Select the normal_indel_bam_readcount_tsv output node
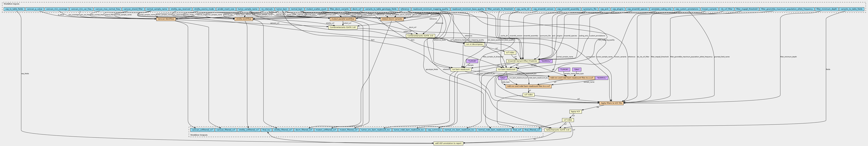This screenshot has width=868, height=146. 494,130
